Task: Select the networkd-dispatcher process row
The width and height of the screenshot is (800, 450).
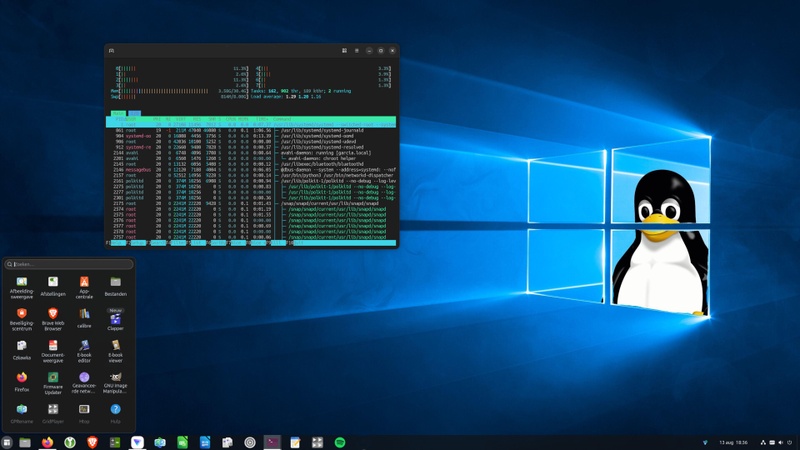Action: (251, 176)
